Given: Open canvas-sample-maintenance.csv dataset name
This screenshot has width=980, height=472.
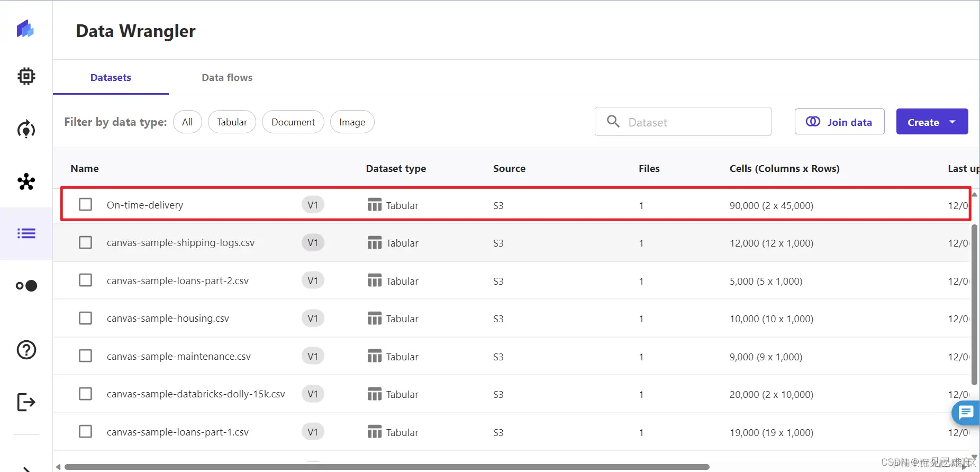Looking at the screenshot, I should (179, 356).
